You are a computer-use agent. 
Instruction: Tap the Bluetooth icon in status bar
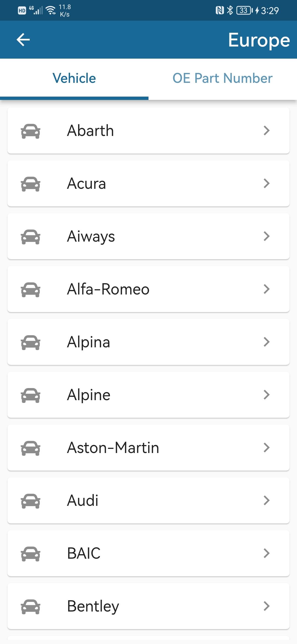pyautogui.click(x=230, y=10)
